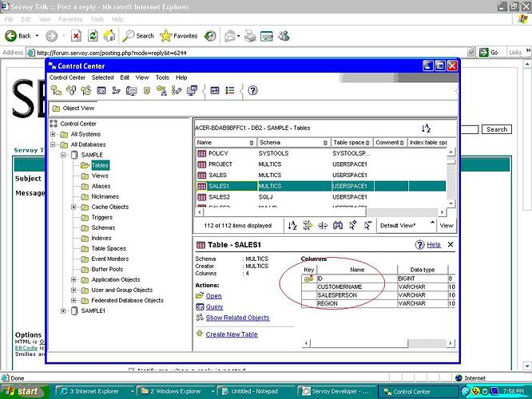Click Create New Table link
Viewport: 532px width, 399px height.
(232, 334)
